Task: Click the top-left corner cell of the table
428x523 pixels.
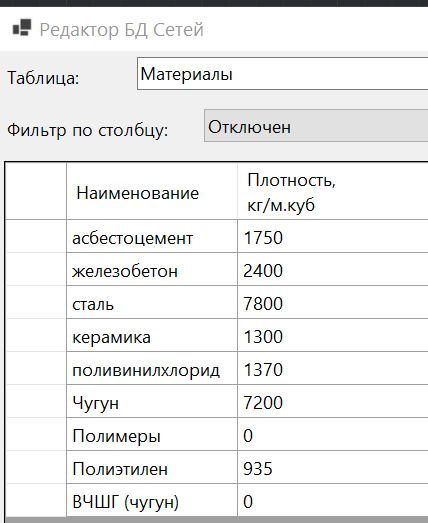Action: pyautogui.click(x=36, y=191)
